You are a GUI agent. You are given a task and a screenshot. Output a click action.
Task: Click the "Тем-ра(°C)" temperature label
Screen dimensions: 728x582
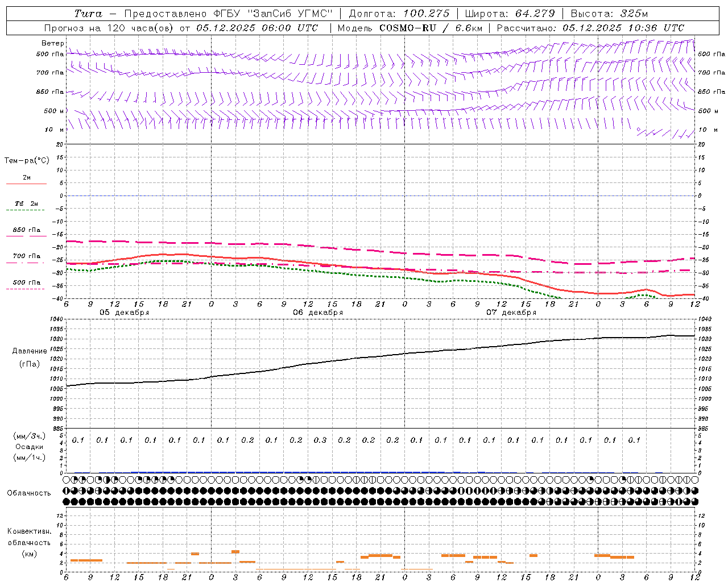click(27, 161)
